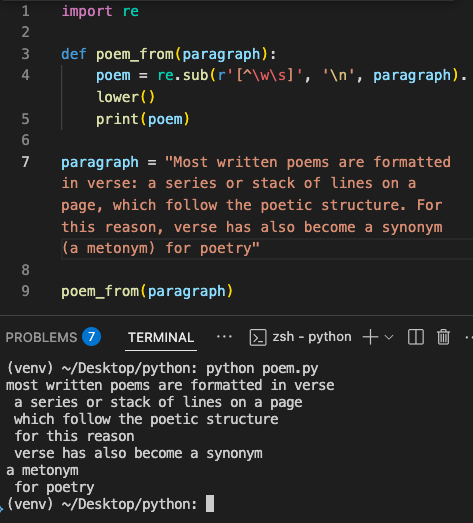Create a new terminal with plus icon
The image size is (473, 523).
click(x=370, y=337)
